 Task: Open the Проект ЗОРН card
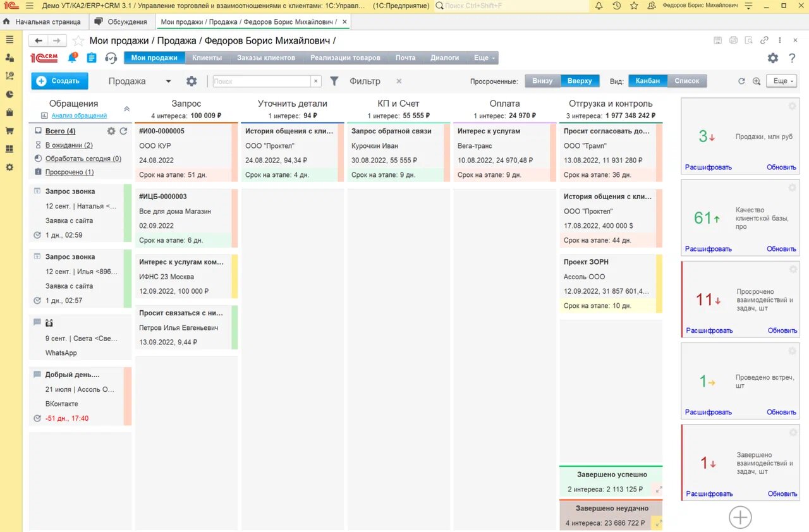pos(611,284)
